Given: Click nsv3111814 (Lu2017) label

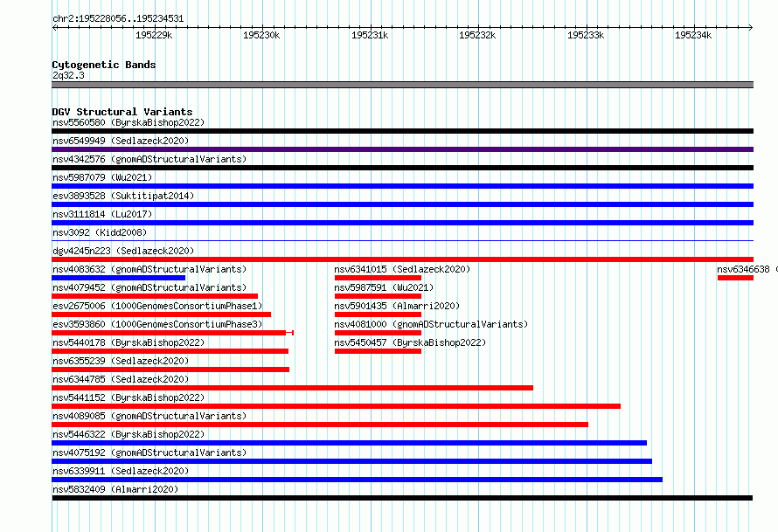Looking at the screenshot, I should 102,214.
